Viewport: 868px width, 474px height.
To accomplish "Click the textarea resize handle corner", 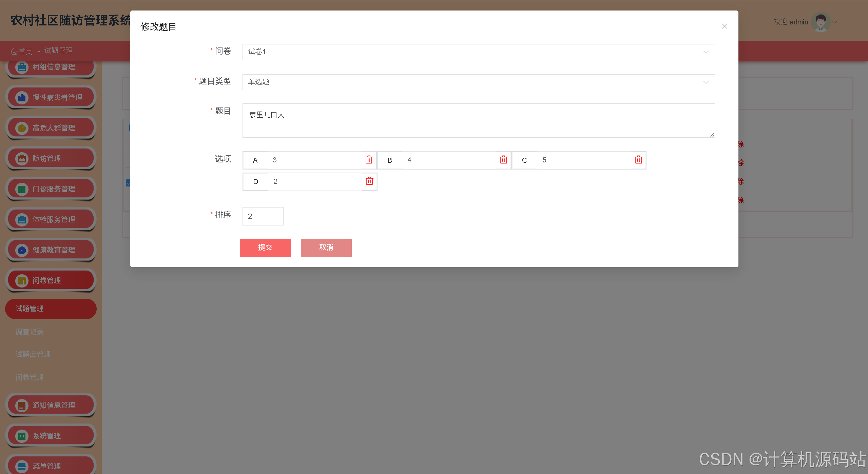I will (712, 135).
